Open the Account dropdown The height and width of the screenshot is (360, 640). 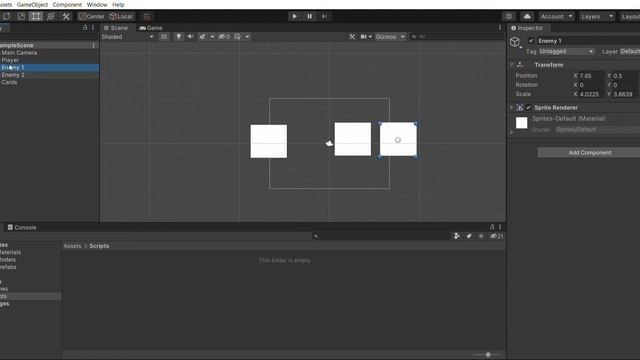pyautogui.click(x=556, y=16)
